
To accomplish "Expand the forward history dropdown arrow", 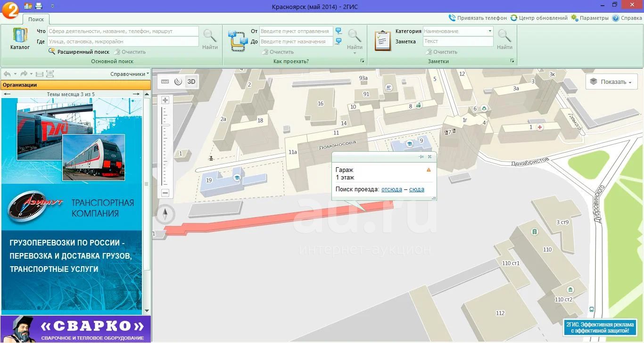I will click(32, 74).
